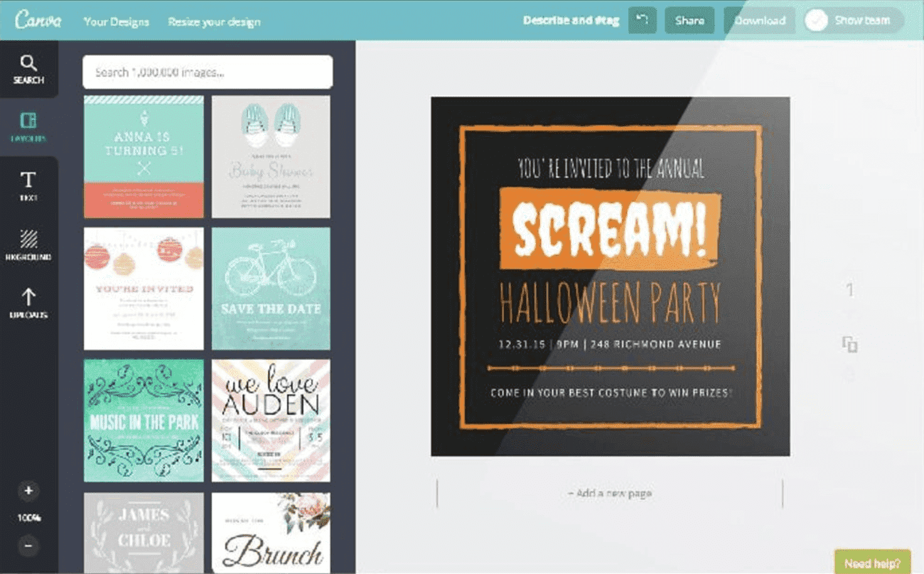Open Resize your design options
Screen dimensions: 924x574
[x=214, y=21]
